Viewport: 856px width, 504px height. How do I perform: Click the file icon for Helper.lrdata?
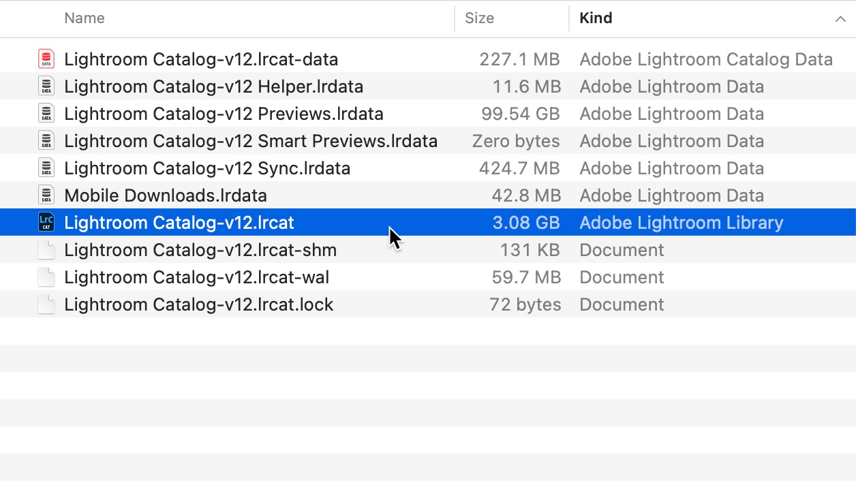pos(46,86)
